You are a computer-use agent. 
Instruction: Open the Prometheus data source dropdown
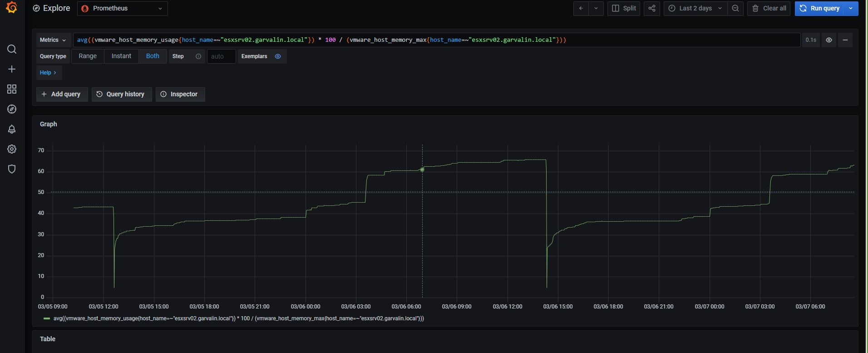pos(123,8)
